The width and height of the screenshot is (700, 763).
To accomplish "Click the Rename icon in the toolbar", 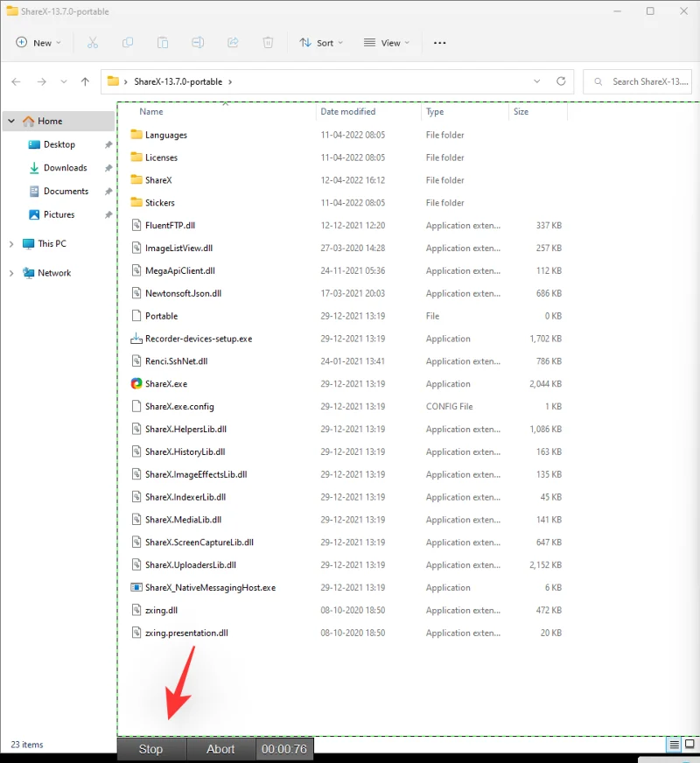I will 197,42.
